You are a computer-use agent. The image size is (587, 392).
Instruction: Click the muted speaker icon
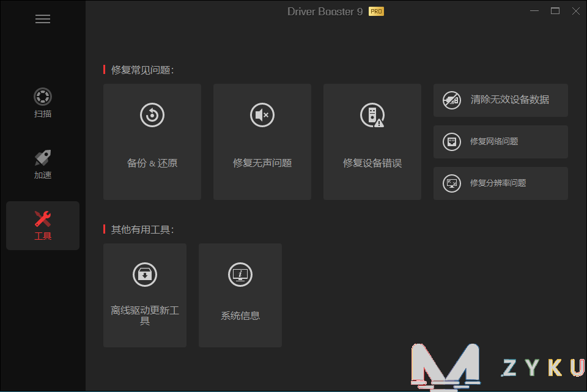262,115
